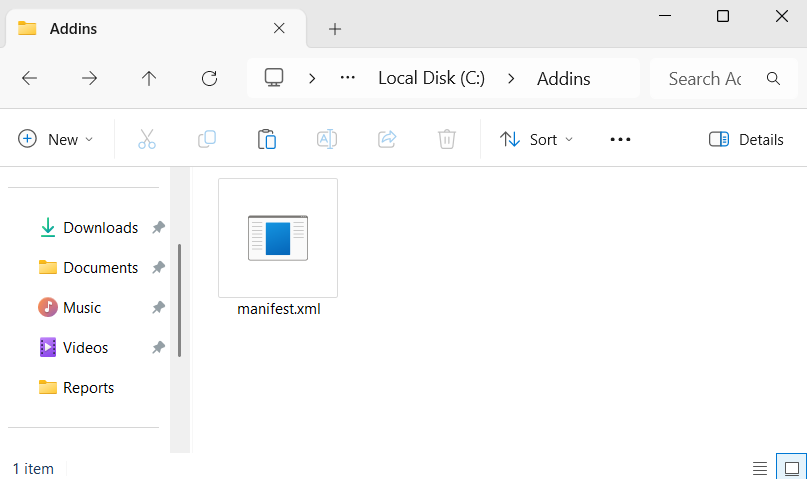The image size is (807, 479).
Task: Click the Copy icon in toolbar
Action: click(207, 139)
